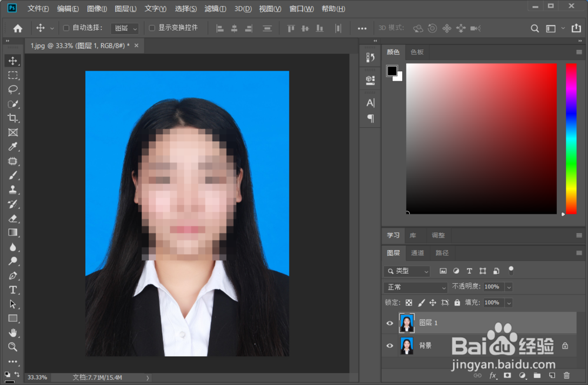The height and width of the screenshot is (385, 588).
Task: Add layer style via fx icon
Action: [493, 375]
